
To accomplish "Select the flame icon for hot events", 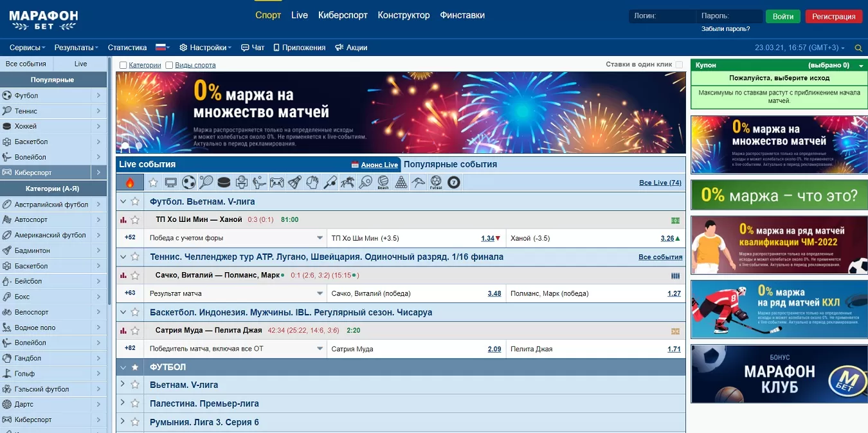I will 129,182.
